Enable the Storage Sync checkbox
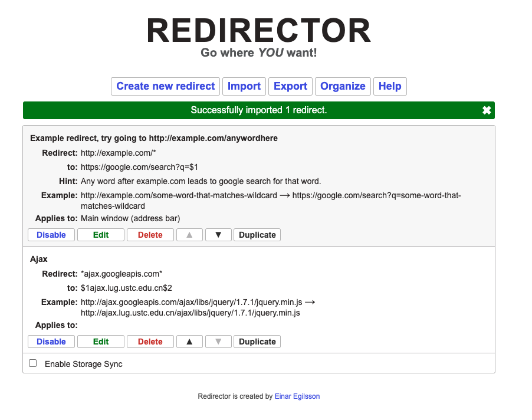532x420 pixels. click(x=33, y=363)
